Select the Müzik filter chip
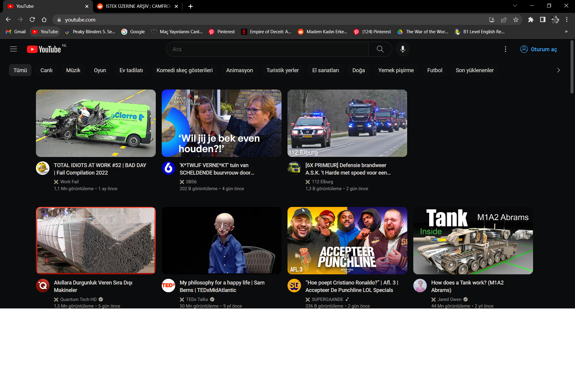The height and width of the screenshot is (392, 575). (73, 70)
